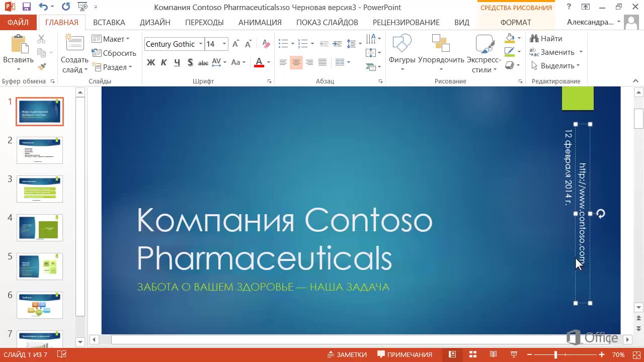Adjust the zoom slider handle
The width and height of the screenshot is (644, 362).
click(555, 354)
